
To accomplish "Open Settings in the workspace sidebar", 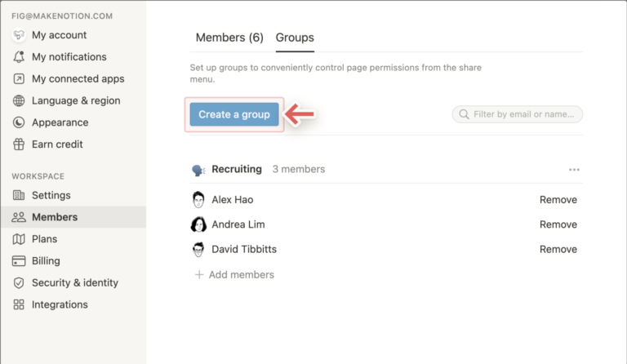I will [x=51, y=195].
